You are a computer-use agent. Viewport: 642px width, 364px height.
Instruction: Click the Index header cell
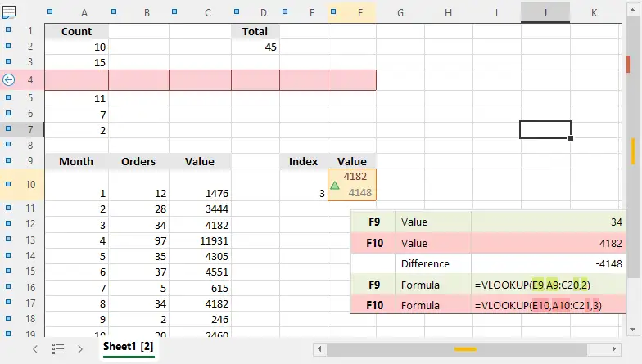click(x=303, y=162)
